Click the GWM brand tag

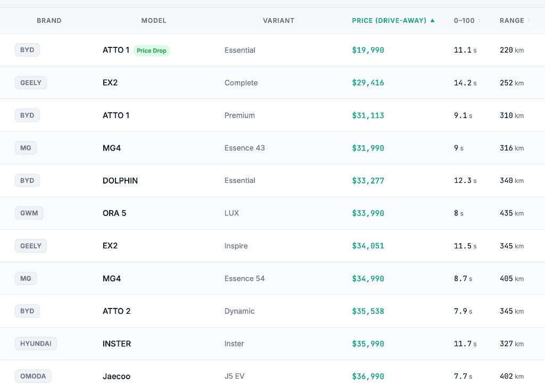[29, 213]
